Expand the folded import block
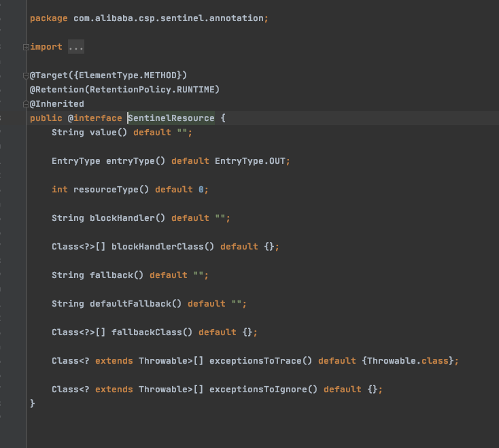The height and width of the screenshot is (448, 499). click(x=26, y=47)
